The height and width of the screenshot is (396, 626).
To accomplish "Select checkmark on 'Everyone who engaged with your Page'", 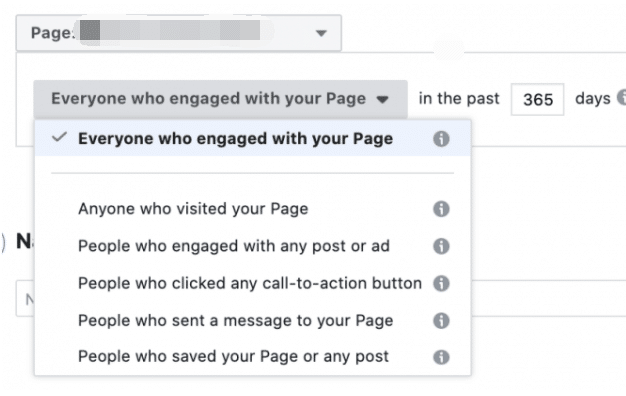I will 59,137.
